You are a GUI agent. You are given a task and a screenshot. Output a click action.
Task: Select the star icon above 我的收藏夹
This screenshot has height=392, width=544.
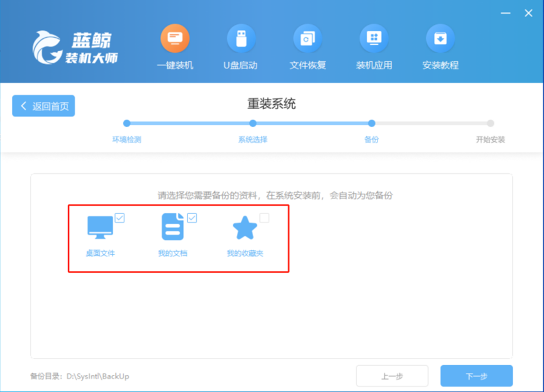245,227
